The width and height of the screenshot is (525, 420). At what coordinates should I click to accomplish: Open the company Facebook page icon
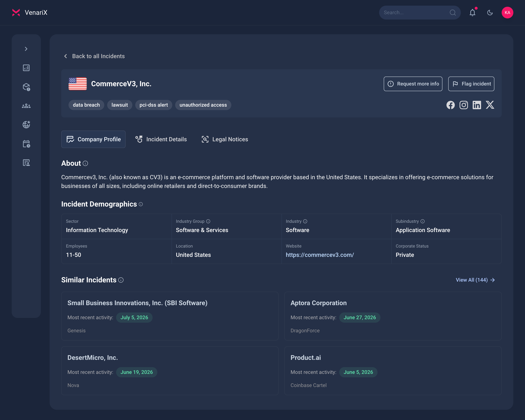point(450,105)
